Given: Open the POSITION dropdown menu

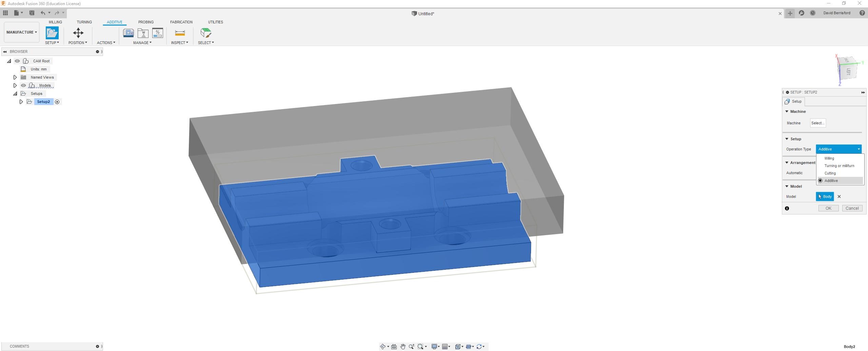Looking at the screenshot, I should click(78, 43).
